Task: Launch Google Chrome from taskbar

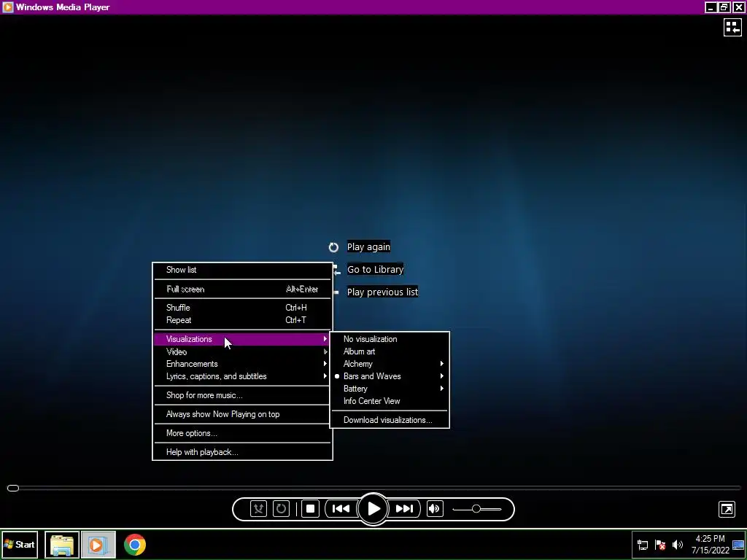Action: tap(135, 544)
